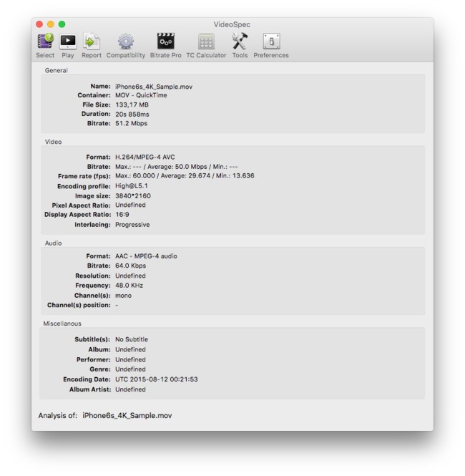Image resolution: width=465 pixels, height=476 pixels.
Task: Click the VideoSpec window title
Action: pyautogui.click(x=232, y=24)
